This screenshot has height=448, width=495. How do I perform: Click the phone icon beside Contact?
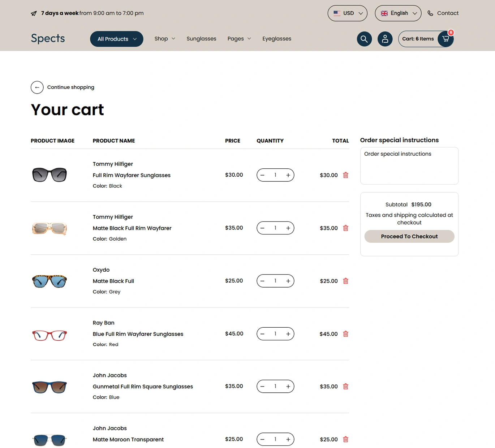click(430, 13)
